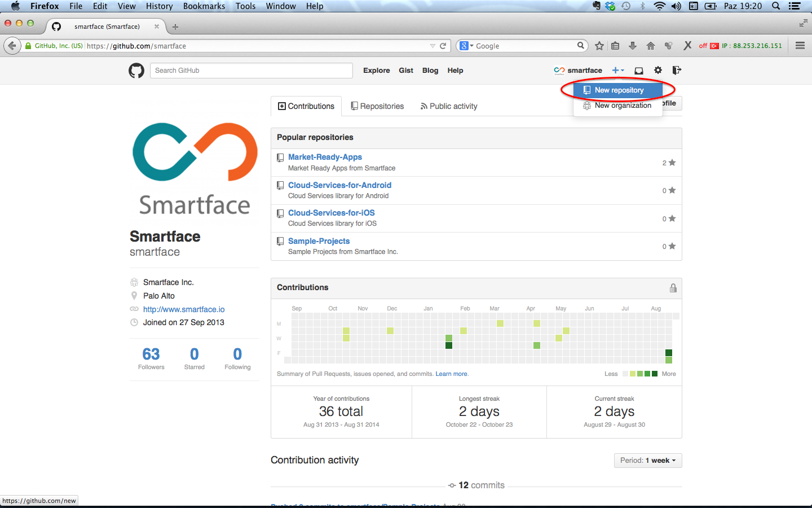Switch to the Contributions tab

coord(306,106)
